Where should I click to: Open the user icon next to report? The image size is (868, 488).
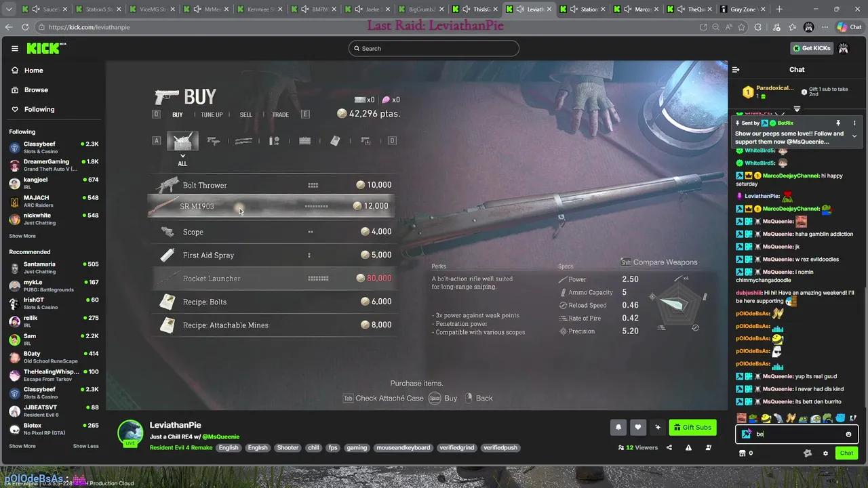pyautogui.click(x=709, y=447)
